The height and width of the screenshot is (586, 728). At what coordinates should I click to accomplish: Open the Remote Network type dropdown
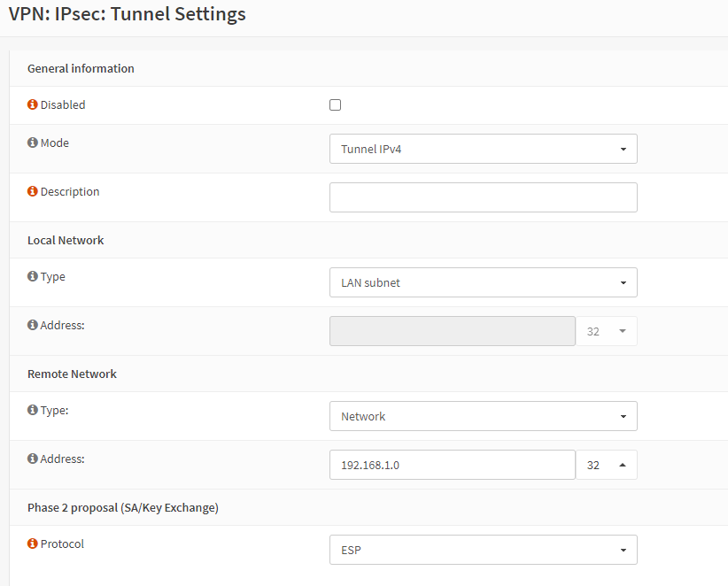483,416
